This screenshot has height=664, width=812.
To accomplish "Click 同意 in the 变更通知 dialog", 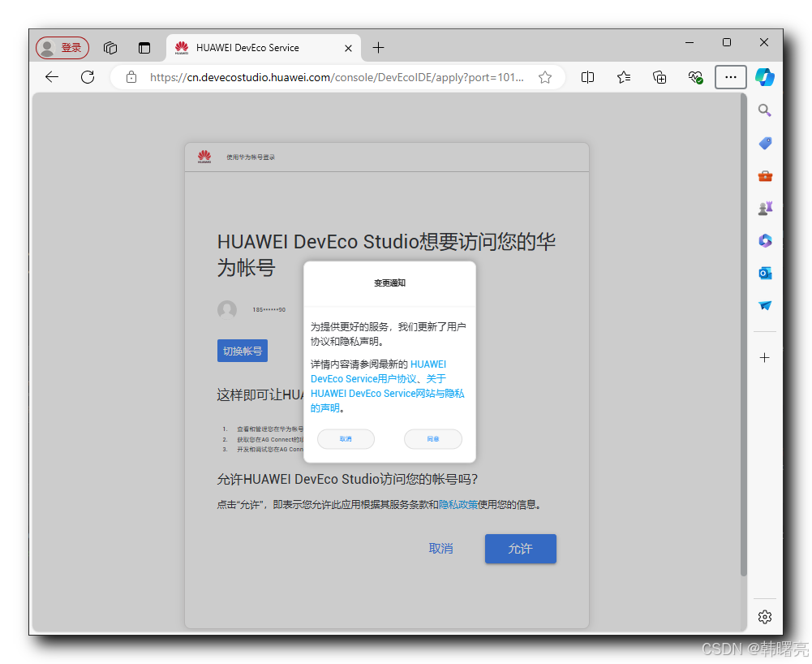I will coord(433,439).
